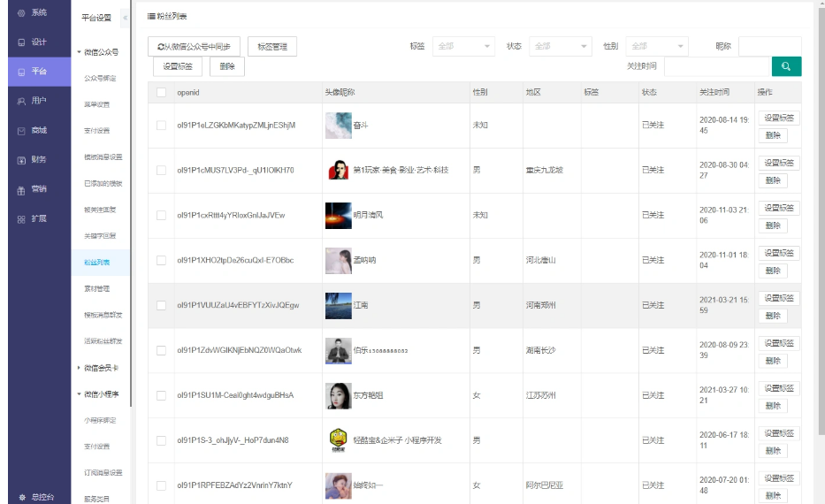Expand the 微信会员卡 menu group
The width and height of the screenshot is (825, 504).
100,368
